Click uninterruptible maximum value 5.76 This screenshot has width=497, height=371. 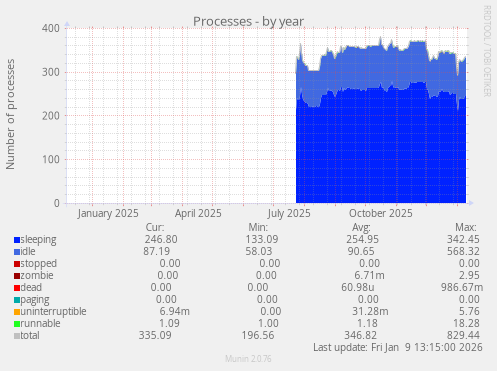(x=469, y=311)
